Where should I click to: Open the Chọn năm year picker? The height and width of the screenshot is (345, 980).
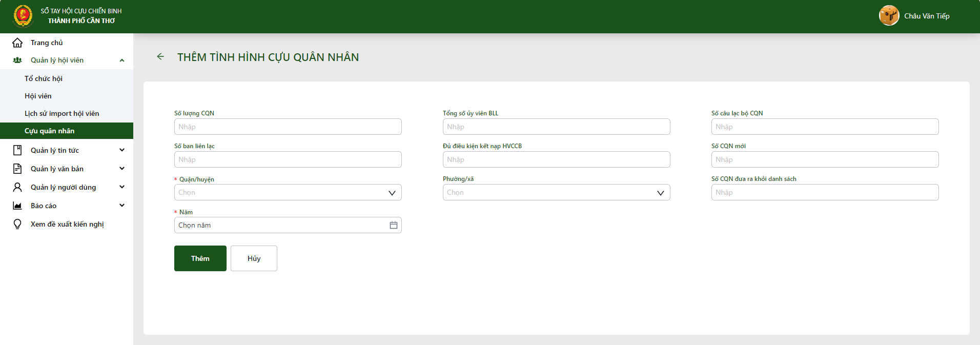point(288,225)
